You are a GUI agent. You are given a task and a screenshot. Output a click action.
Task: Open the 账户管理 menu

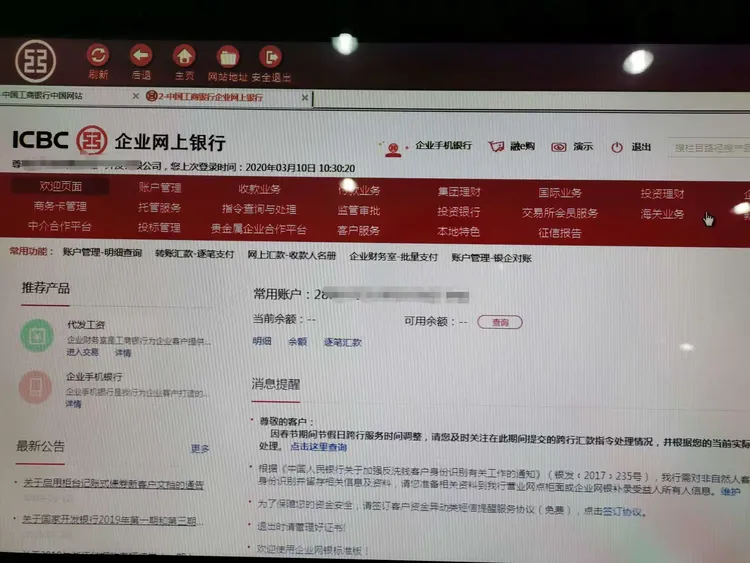click(x=160, y=188)
